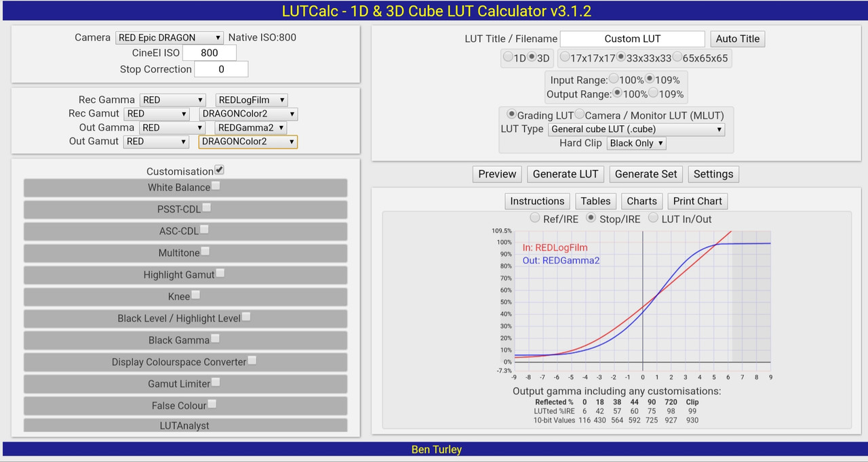The height and width of the screenshot is (462, 868).
Task: Switch chart view to LUT In/Out
Action: pyautogui.click(x=654, y=218)
